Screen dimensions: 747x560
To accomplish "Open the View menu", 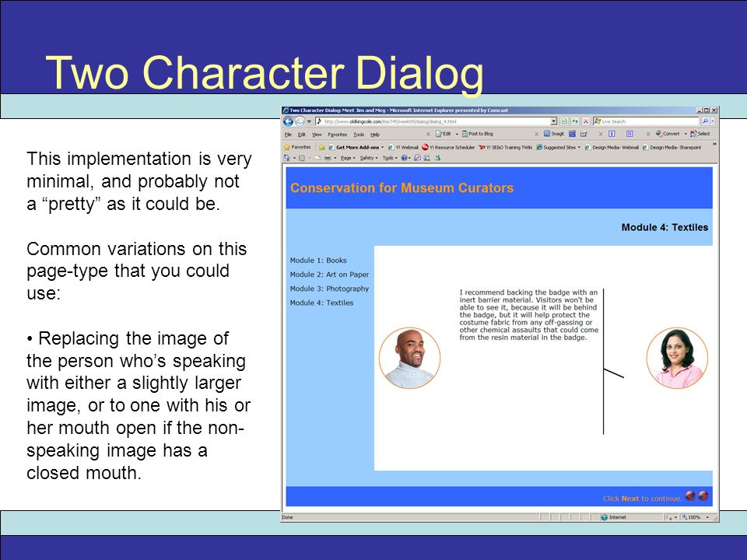I will coord(317,135).
